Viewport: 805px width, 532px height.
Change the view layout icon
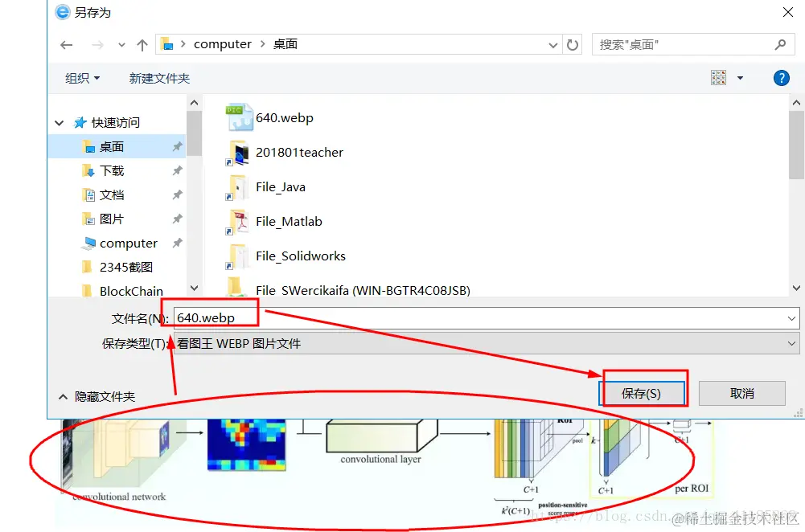[x=718, y=77]
